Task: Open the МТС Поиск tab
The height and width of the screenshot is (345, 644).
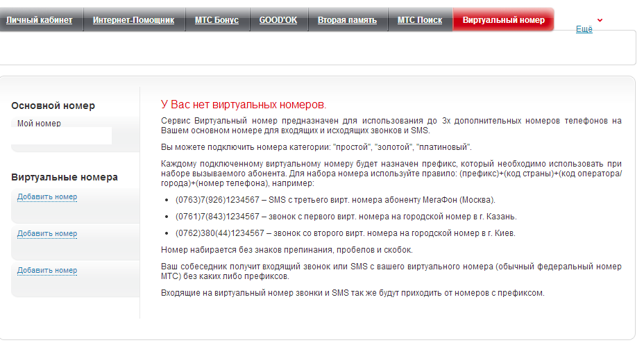Action: click(x=419, y=20)
